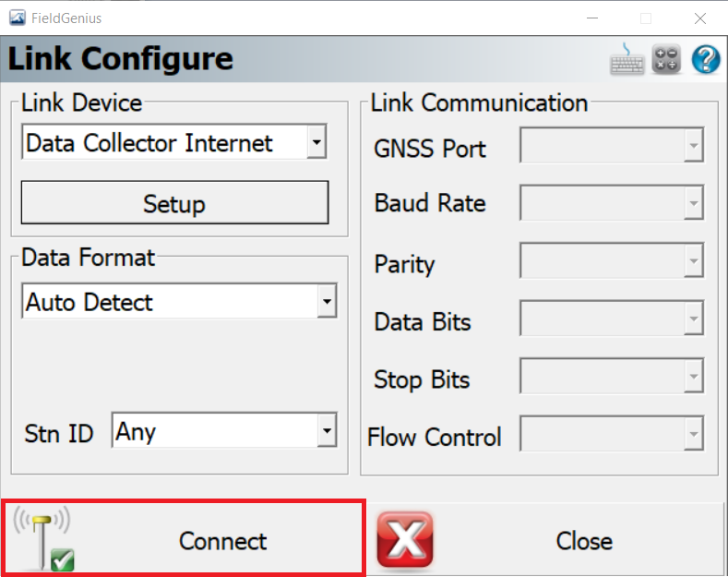Open the Data Bits dropdown
Image resolution: width=728 pixels, height=577 pixels.
pyautogui.click(x=612, y=319)
